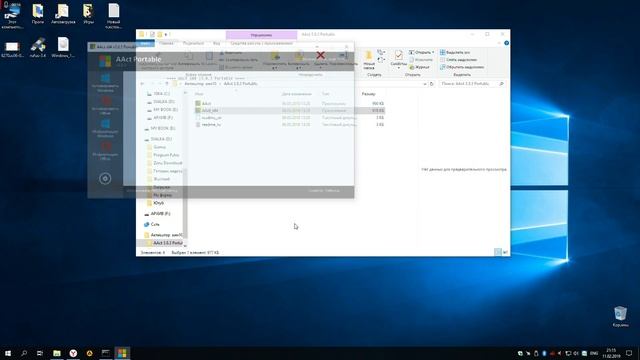Open the notification center icon
640x360 pixels.
tap(629, 353)
